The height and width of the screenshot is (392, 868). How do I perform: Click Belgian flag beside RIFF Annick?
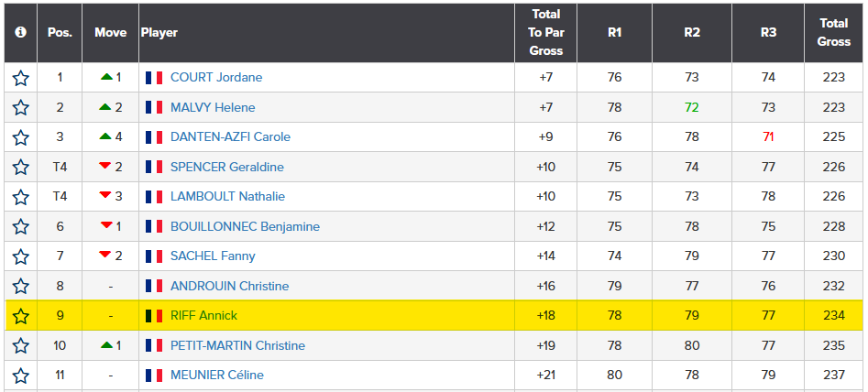[x=154, y=316]
